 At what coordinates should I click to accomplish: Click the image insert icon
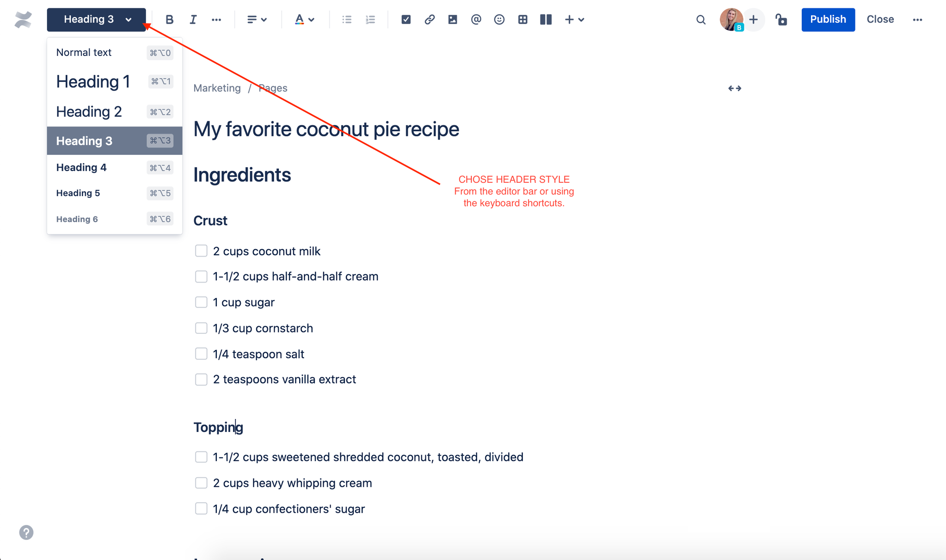(452, 18)
